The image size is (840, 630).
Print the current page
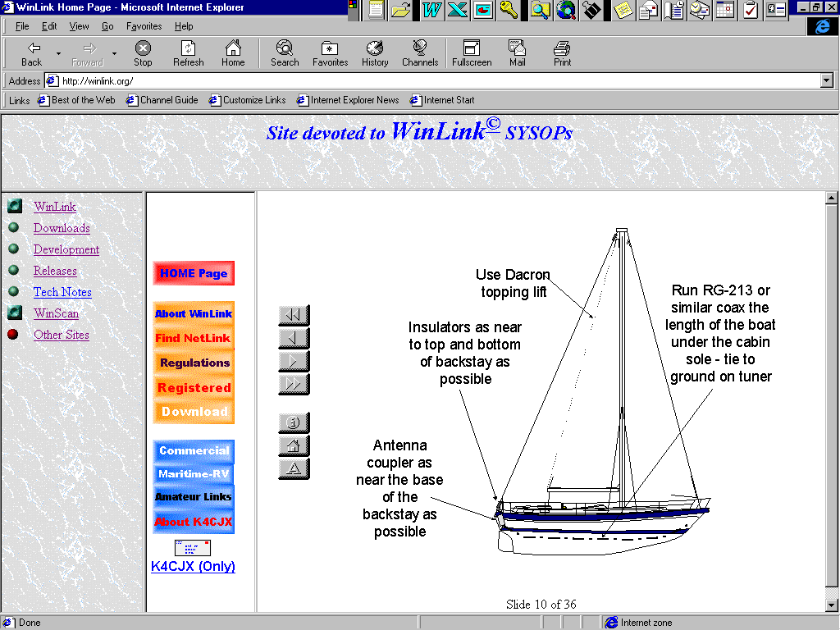562,53
